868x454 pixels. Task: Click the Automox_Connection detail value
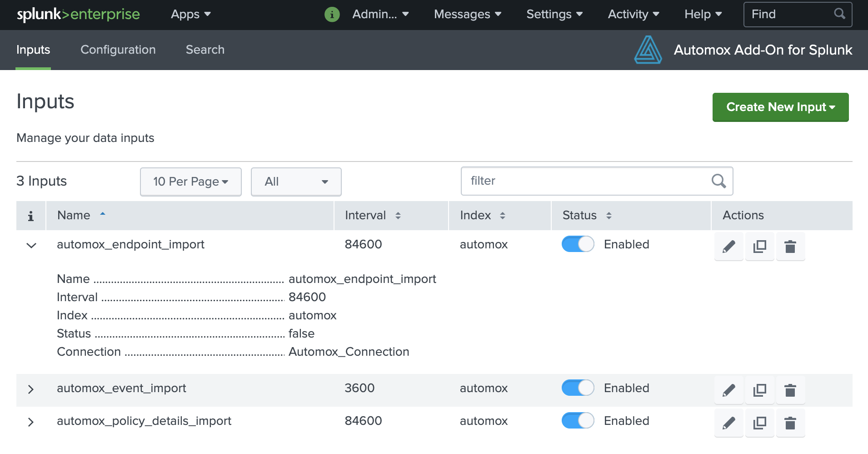tap(349, 352)
